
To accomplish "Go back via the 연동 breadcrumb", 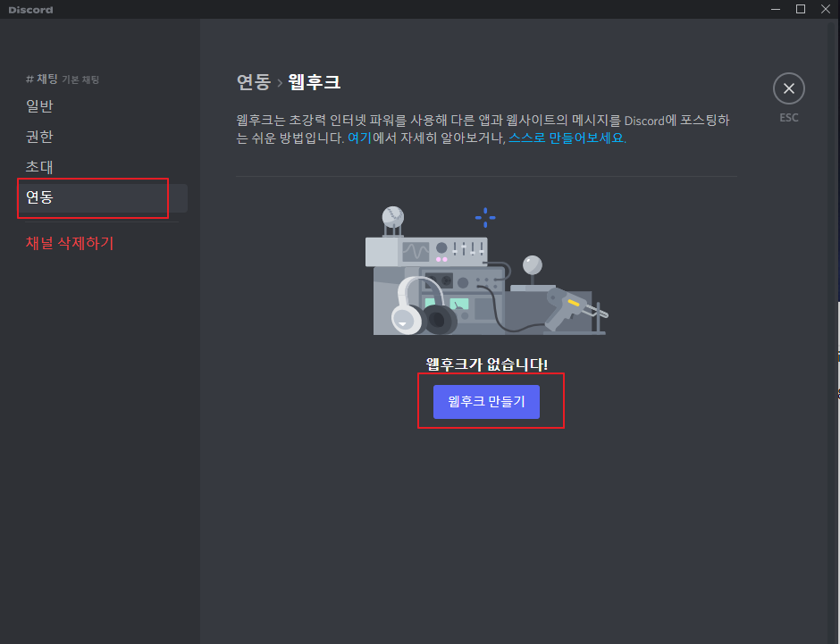I will point(254,82).
